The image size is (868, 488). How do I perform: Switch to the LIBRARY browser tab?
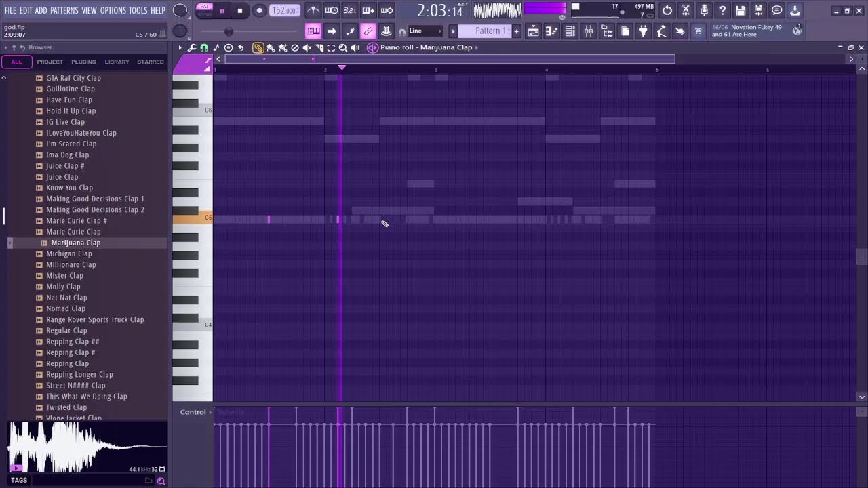click(x=117, y=62)
